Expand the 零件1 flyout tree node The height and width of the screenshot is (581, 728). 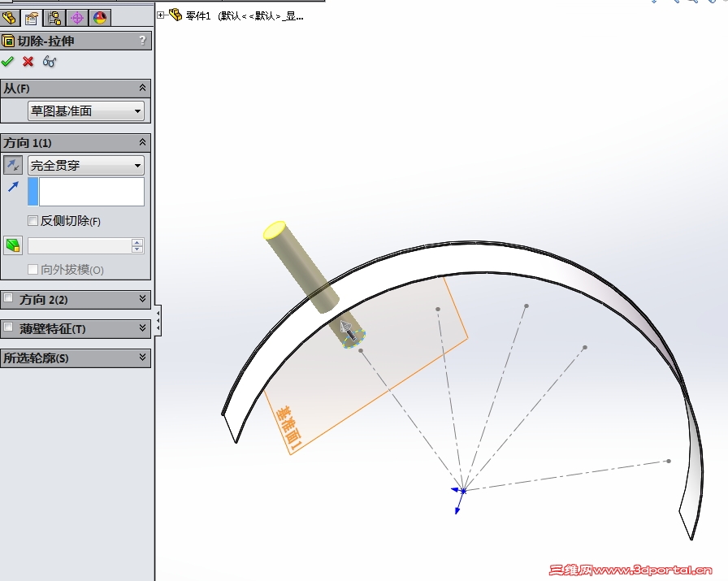pyautogui.click(x=161, y=15)
